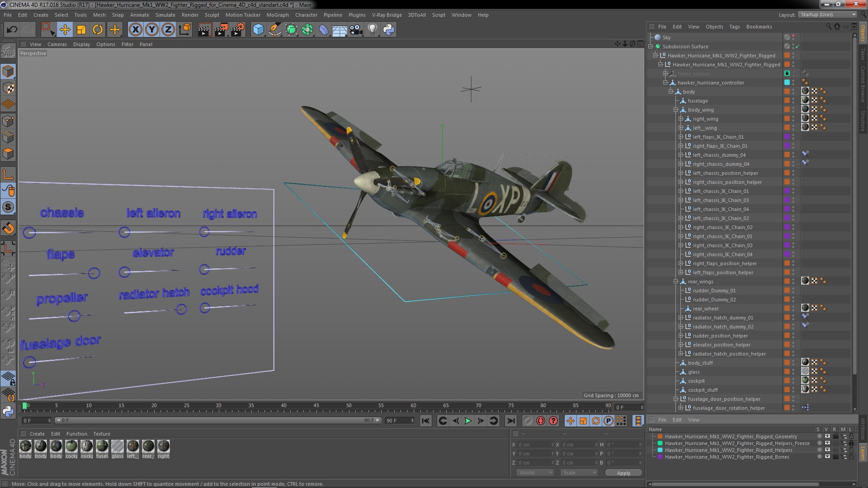Image resolution: width=868 pixels, height=488 pixels.
Task: Open Edit Render Settings icon
Action: 238,30
